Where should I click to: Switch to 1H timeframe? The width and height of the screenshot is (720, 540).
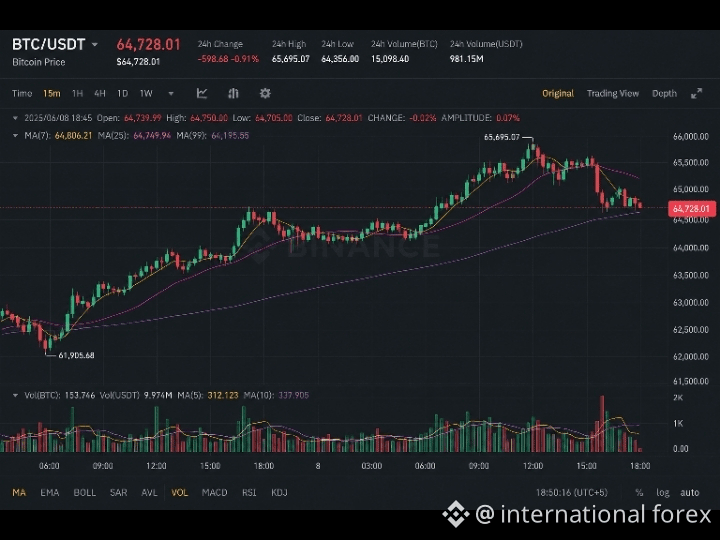(77, 93)
